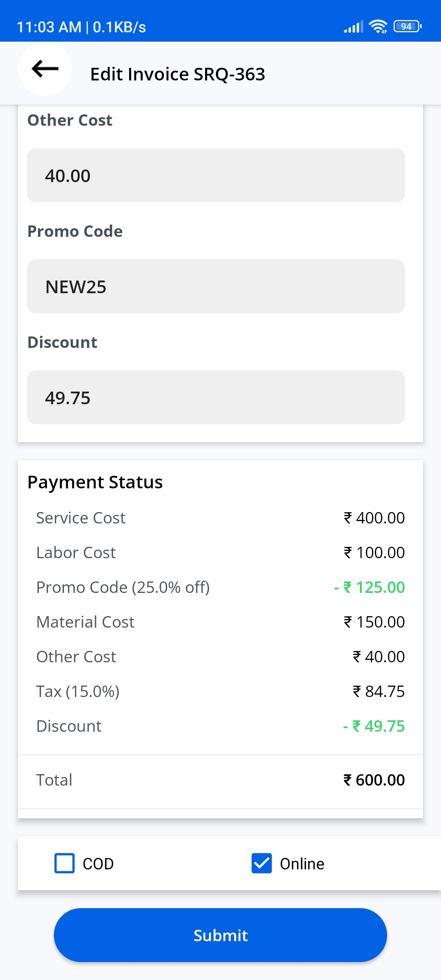Tap the Service Cost ₹ 400.00 value
This screenshot has height=980, width=441.
374,518
